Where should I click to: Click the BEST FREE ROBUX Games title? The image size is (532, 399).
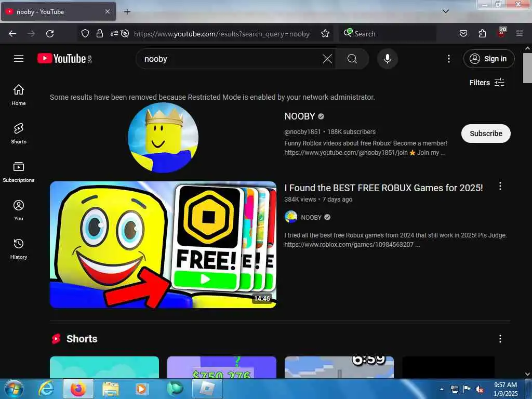coord(383,188)
